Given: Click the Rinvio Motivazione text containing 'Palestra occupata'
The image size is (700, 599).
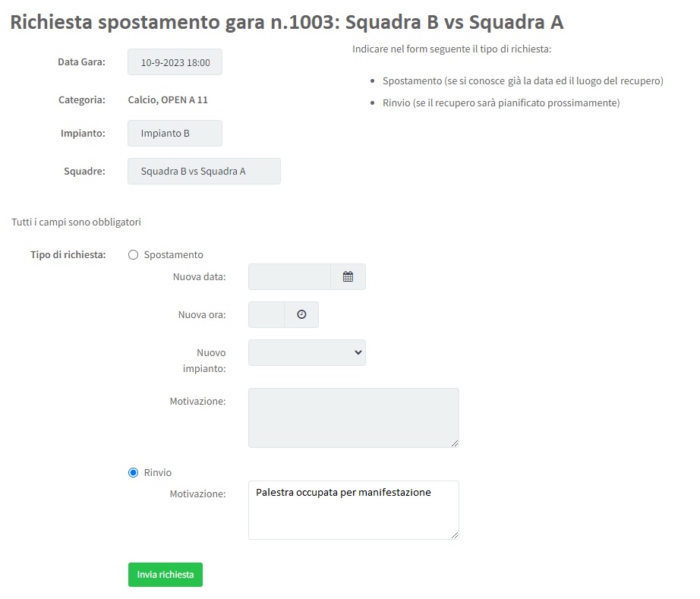Looking at the screenshot, I should 343,493.
